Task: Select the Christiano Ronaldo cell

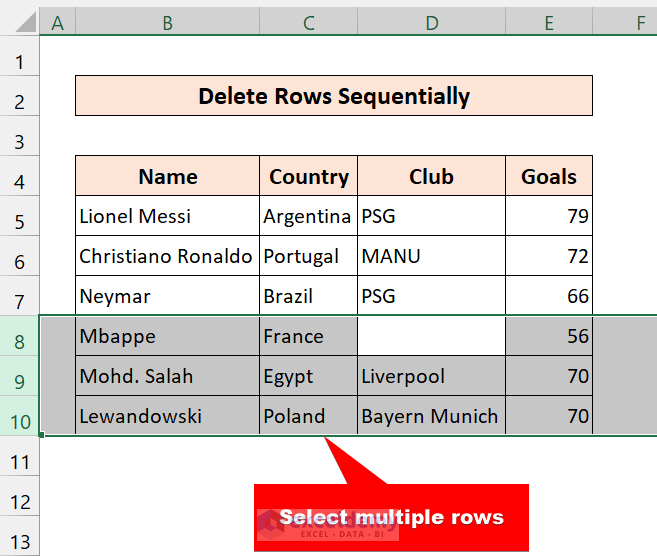Action: (167, 256)
